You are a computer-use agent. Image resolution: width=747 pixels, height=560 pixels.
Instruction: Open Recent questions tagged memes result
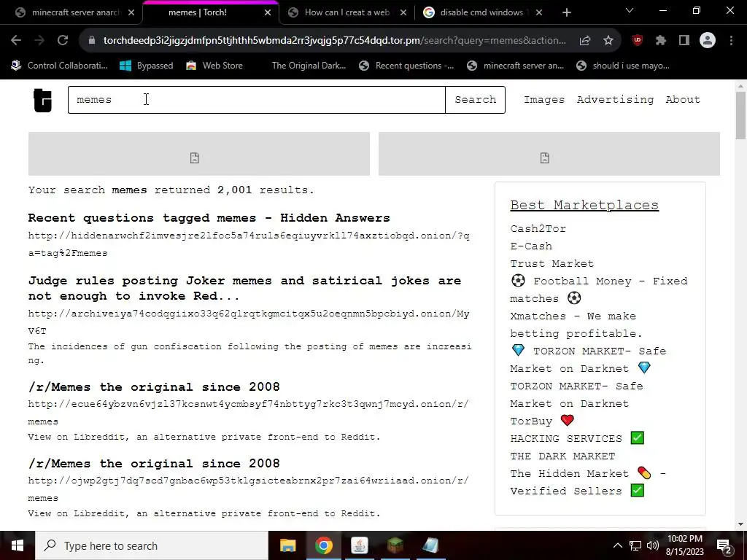209,218
